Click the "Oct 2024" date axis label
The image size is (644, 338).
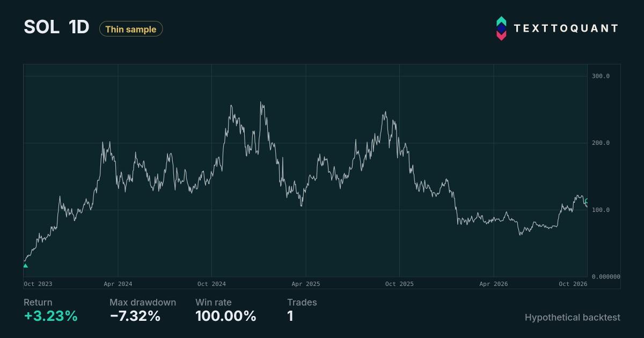[211, 284]
